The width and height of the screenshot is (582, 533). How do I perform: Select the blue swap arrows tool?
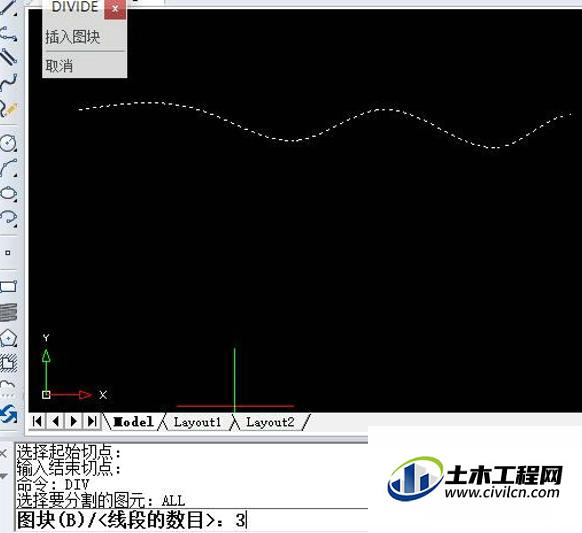[x=8, y=414]
